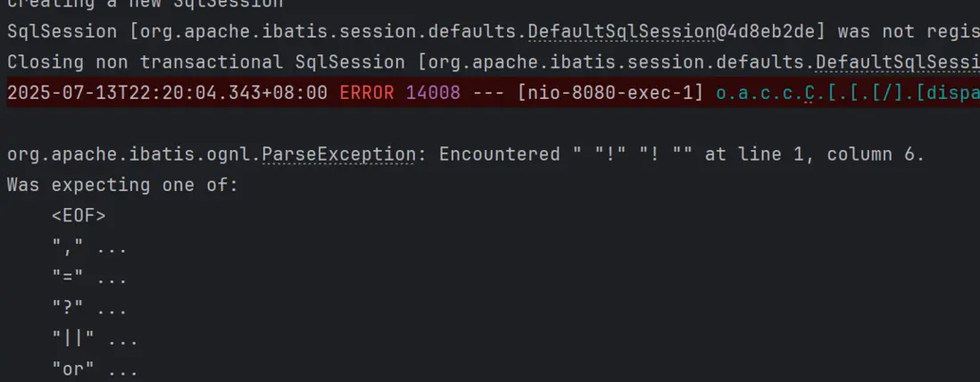Click DefaultSqlSession@4d8eb2de in the SqlSession line

(682, 32)
